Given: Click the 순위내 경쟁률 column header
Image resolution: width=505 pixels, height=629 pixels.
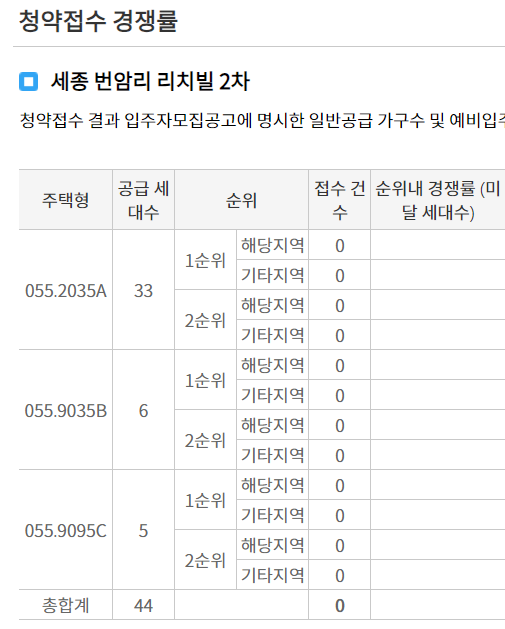Looking at the screenshot, I should pyautogui.click(x=438, y=200).
